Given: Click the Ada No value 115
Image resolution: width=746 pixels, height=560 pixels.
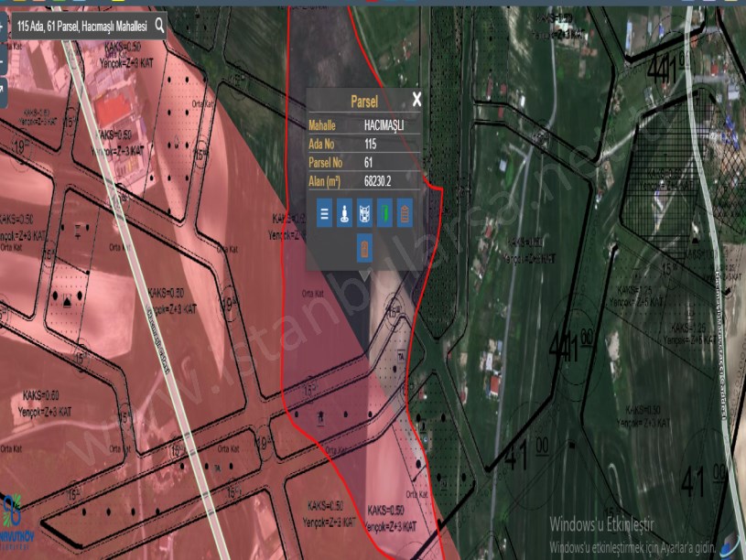Looking at the screenshot, I should [x=371, y=144].
